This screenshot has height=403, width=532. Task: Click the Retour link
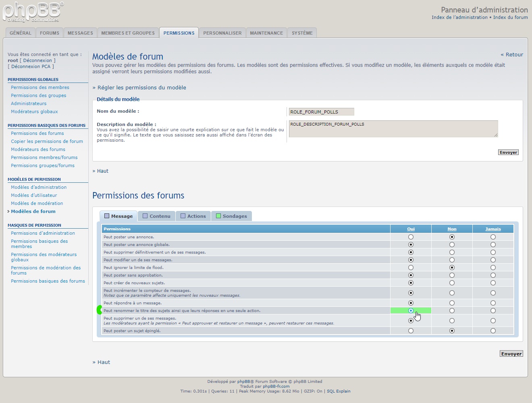point(512,55)
